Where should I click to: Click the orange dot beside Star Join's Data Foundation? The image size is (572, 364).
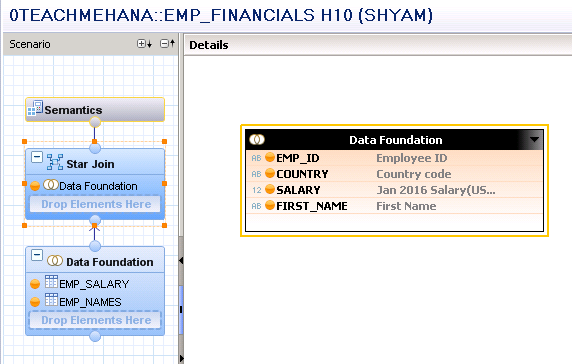(x=35, y=186)
